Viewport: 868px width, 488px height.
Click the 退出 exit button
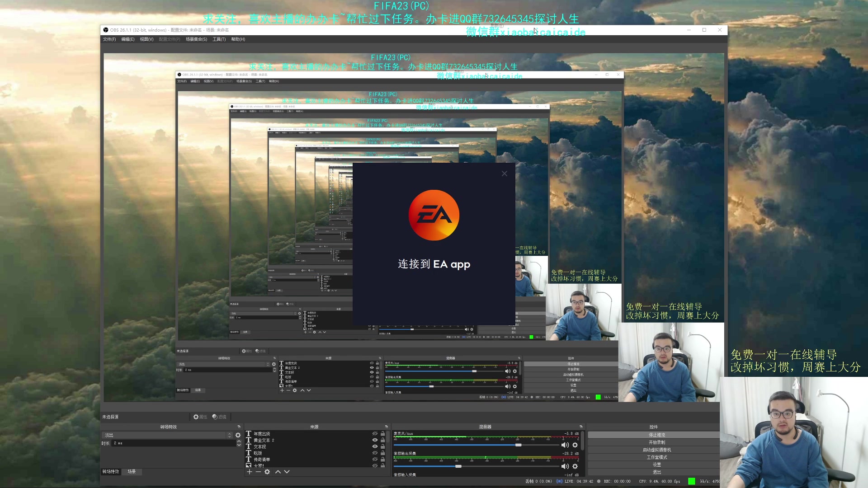tap(654, 472)
